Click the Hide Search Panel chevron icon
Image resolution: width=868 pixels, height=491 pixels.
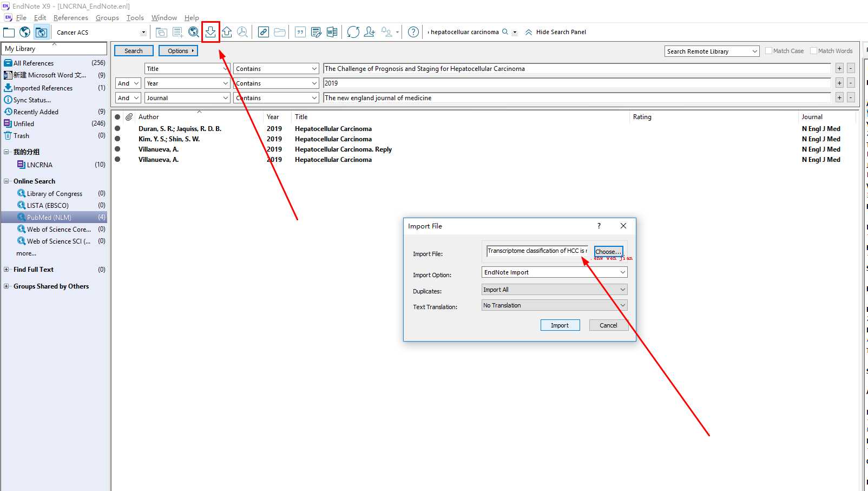pos(529,32)
